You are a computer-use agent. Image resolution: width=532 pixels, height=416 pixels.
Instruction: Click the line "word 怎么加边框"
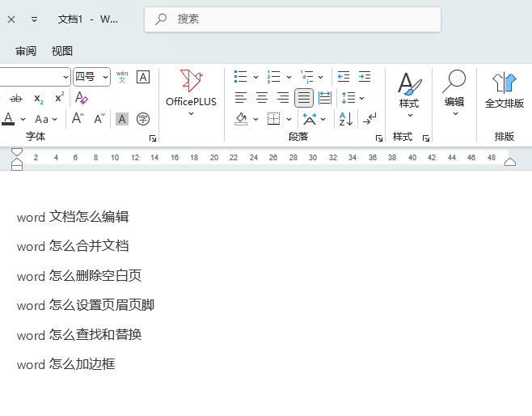[66, 364]
